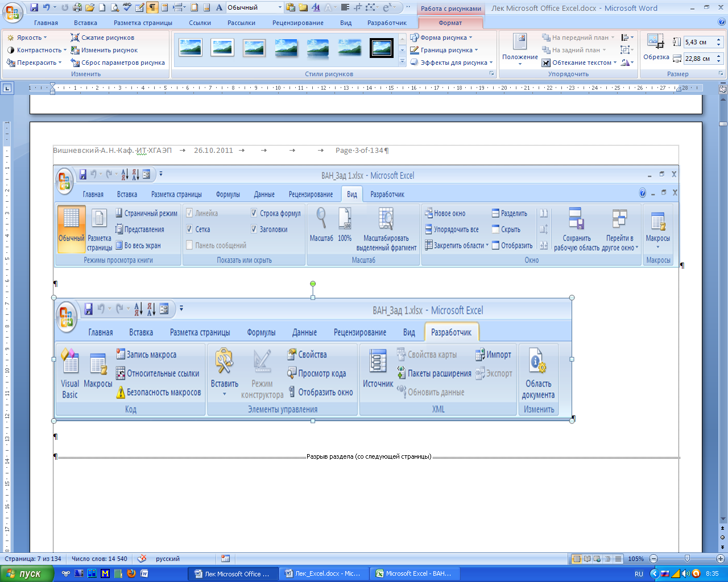The image size is (728, 582).
Task: Increase the picture height with spinner
Action: point(719,40)
